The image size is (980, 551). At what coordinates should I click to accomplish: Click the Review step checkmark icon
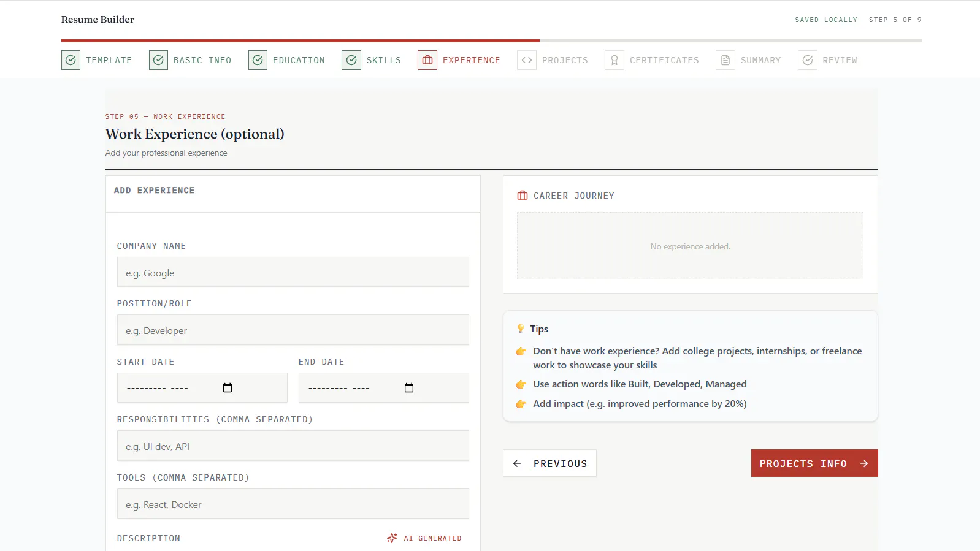point(808,60)
